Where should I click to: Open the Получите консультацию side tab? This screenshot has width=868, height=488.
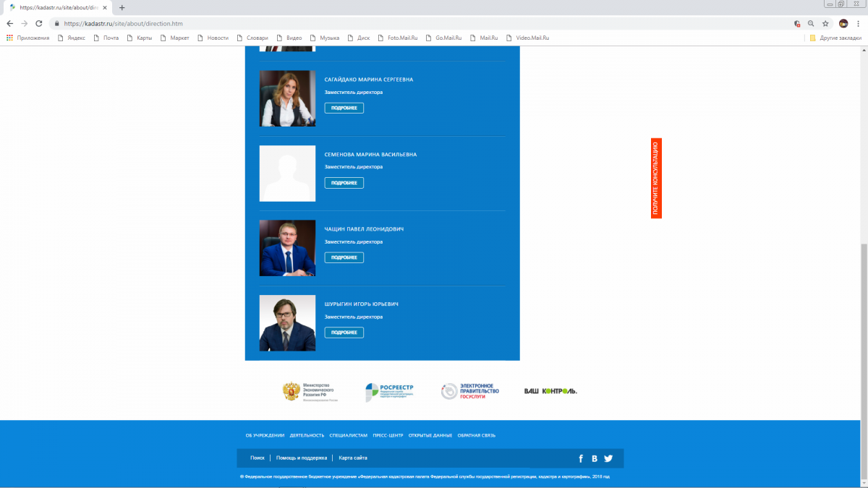point(656,179)
